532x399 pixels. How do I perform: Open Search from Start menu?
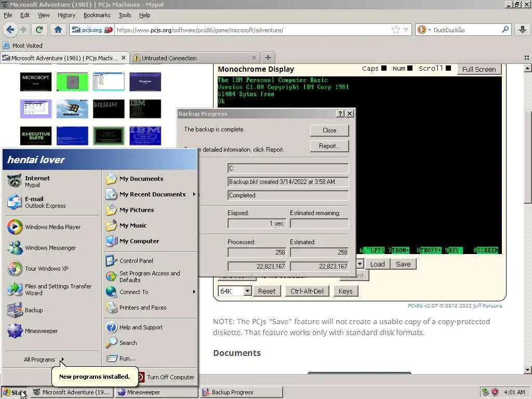tap(150, 343)
